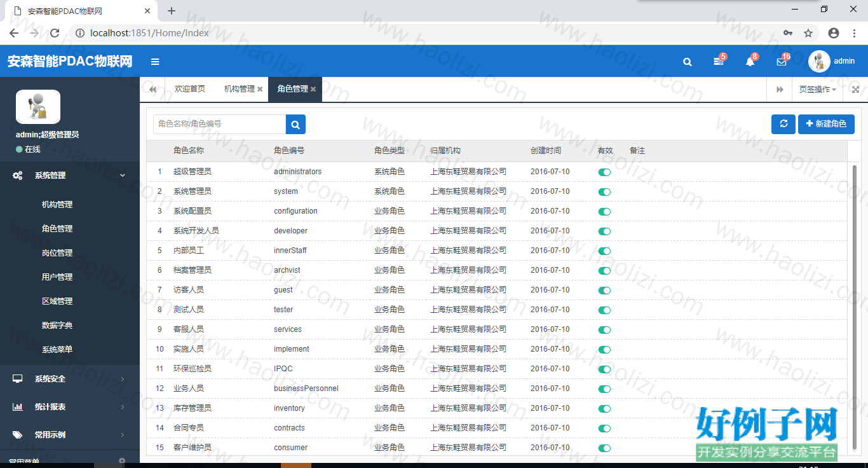Toggle fullscreen icon at the tab bar end
This screenshot has height=468, width=868.
855,90
